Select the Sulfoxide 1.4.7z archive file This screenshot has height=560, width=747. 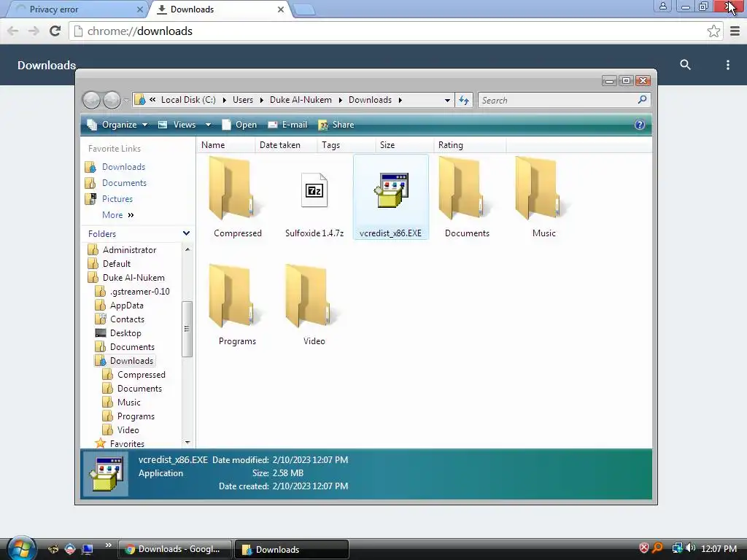click(314, 190)
